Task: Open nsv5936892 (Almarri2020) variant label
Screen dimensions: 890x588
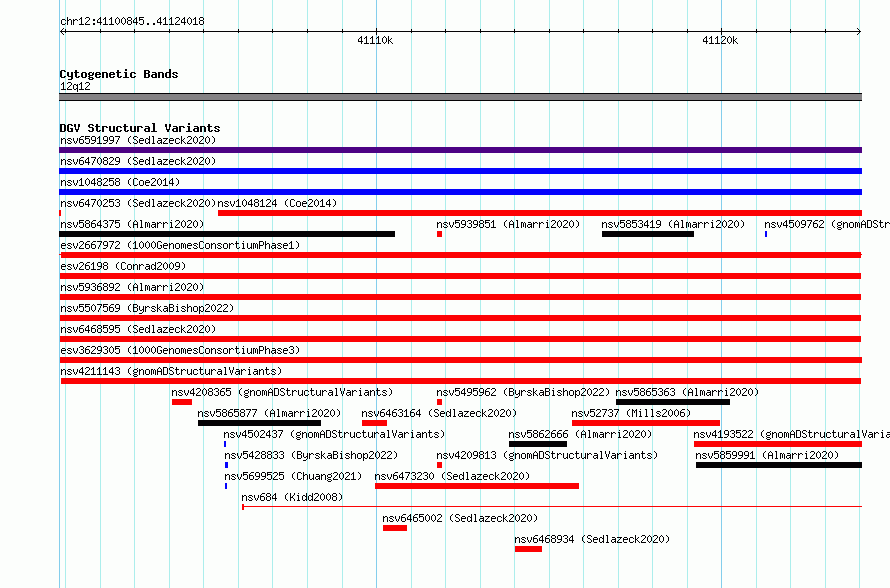Action: 132,287
